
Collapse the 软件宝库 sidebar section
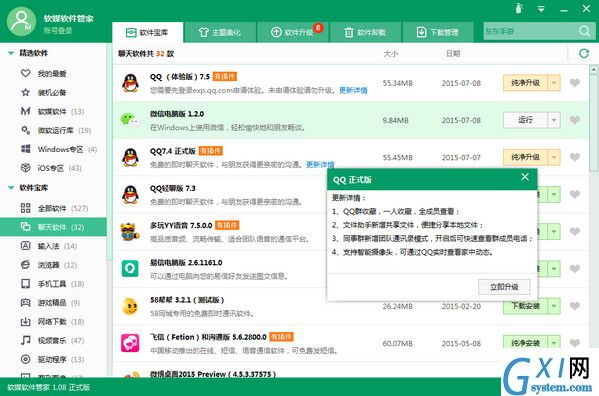pyautogui.click(x=11, y=187)
